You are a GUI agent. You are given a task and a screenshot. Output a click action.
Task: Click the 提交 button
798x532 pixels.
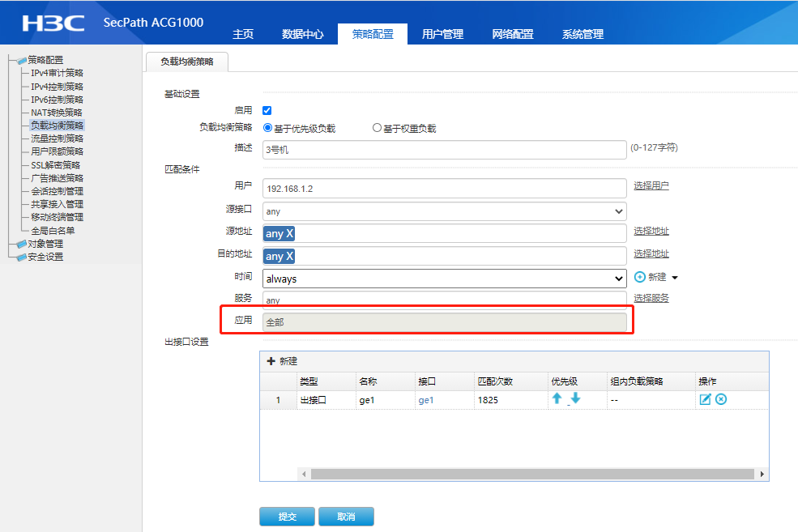pos(287,517)
